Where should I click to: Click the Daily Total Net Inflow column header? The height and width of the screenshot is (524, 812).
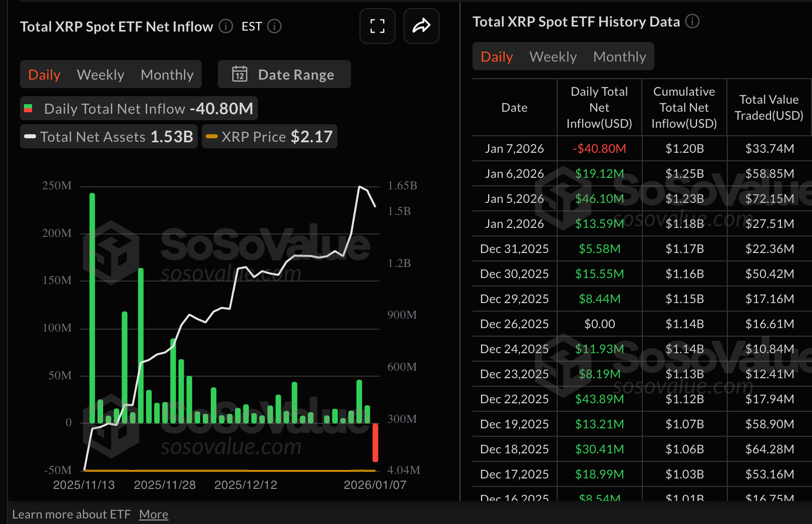(599, 107)
